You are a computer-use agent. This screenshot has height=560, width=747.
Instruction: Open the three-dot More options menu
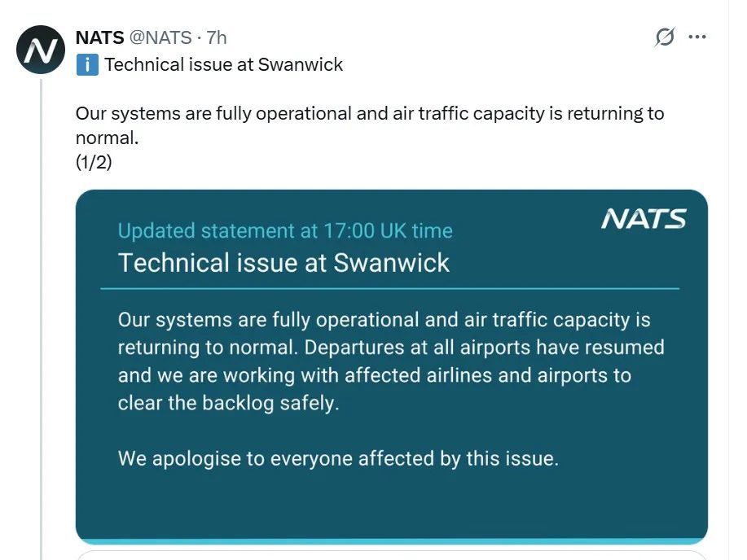(697, 37)
